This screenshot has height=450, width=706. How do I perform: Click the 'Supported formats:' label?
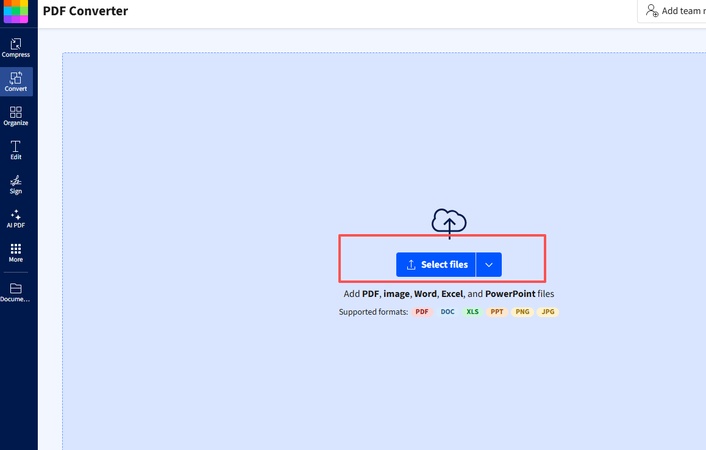point(373,312)
